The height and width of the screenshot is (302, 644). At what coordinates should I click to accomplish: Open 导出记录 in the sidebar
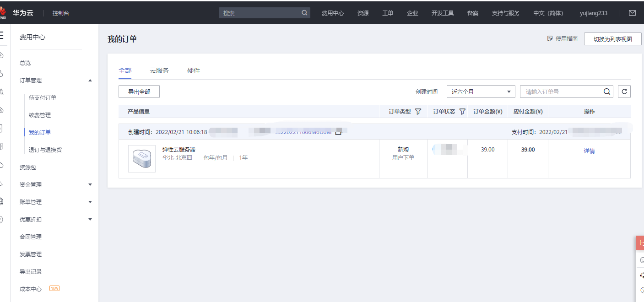click(31, 272)
